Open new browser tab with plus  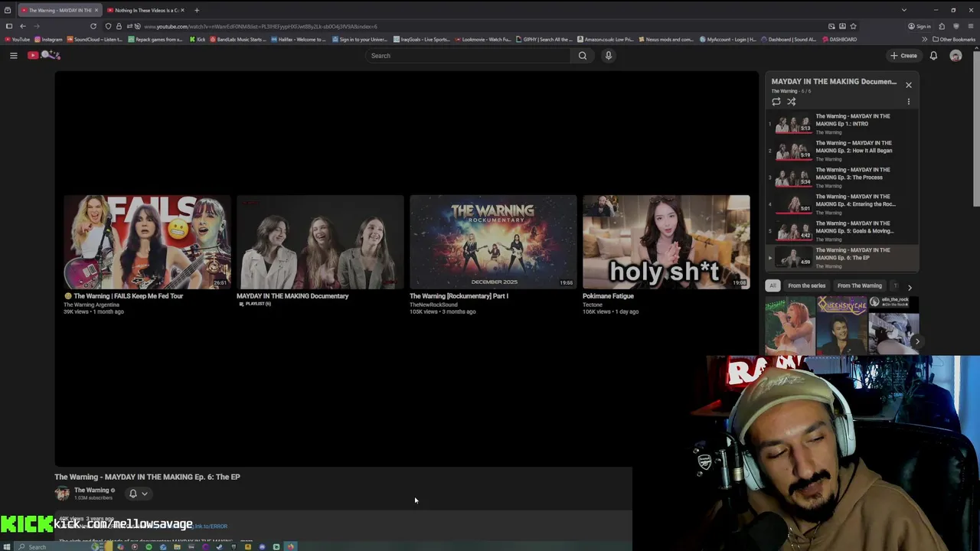point(197,10)
